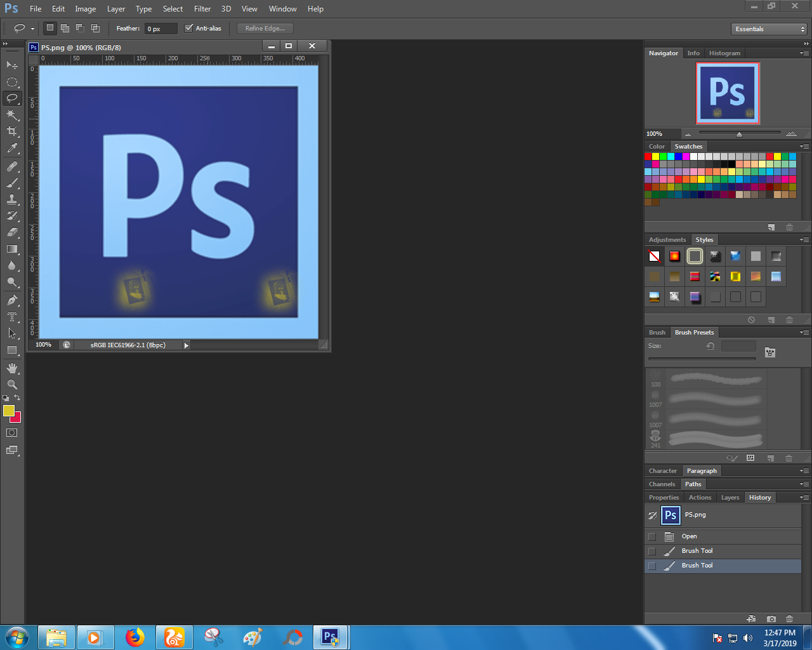Choose Subtract from selection mode
The height and width of the screenshot is (650, 812).
(x=80, y=28)
